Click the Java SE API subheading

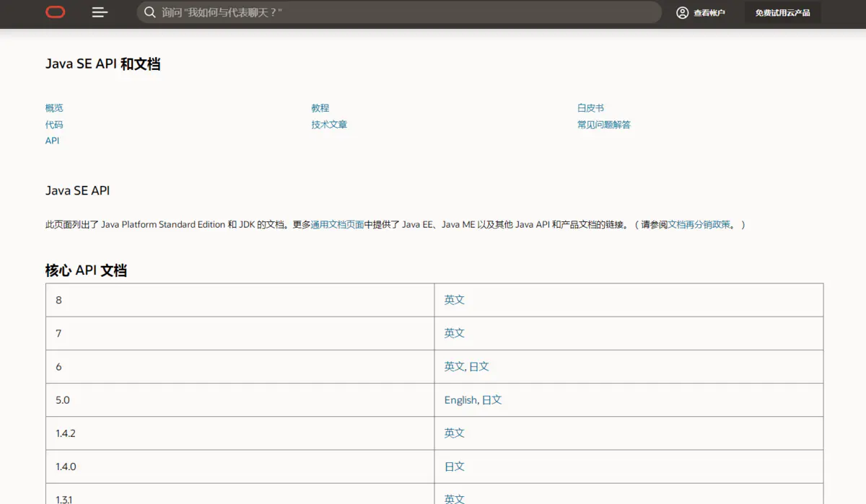(x=77, y=191)
